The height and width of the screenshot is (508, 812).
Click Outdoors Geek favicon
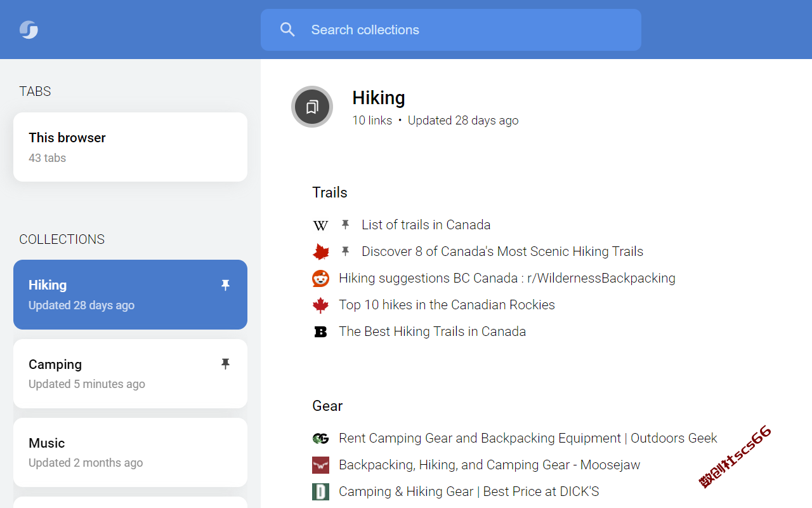coord(321,438)
